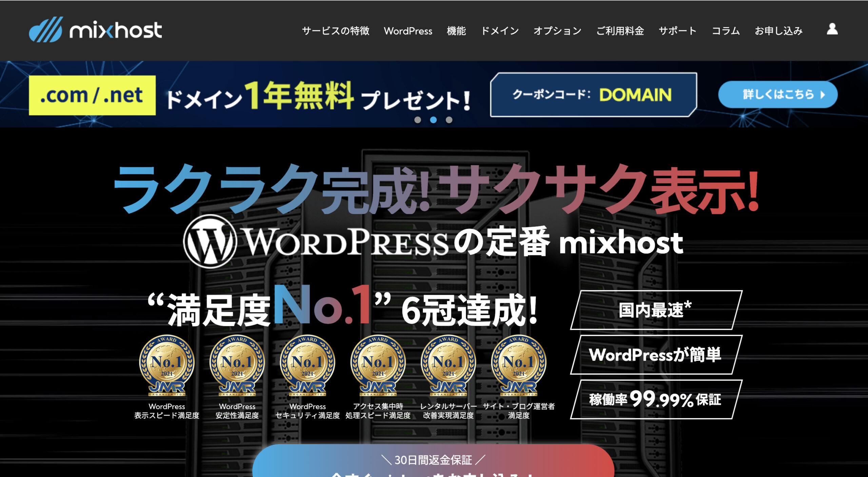Click WordPressが簡単 feature box
The height and width of the screenshot is (477, 868).
[x=656, y=355]
